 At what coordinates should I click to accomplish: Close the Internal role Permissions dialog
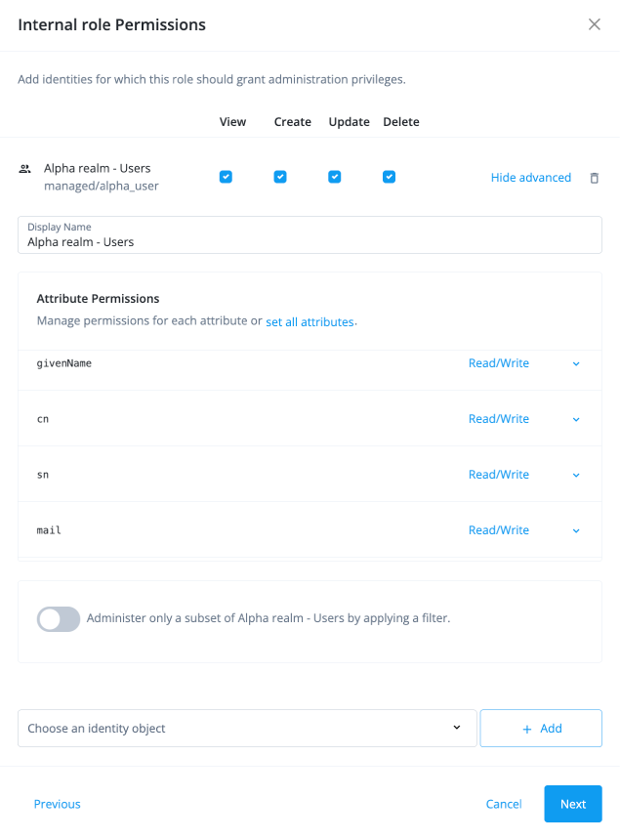[595, 24]
